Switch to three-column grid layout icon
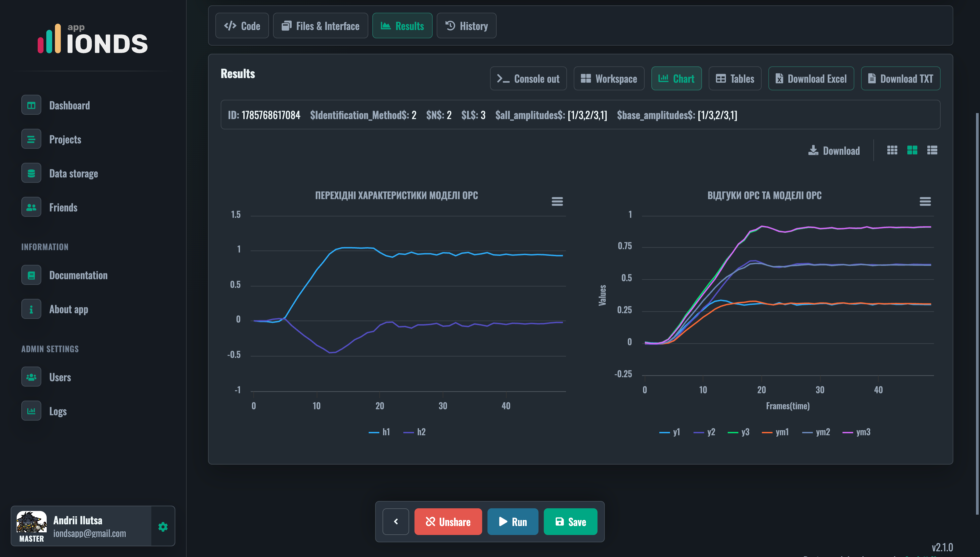Image resolution: width=980 pixels, height=557 pixels. coord(892,150)
